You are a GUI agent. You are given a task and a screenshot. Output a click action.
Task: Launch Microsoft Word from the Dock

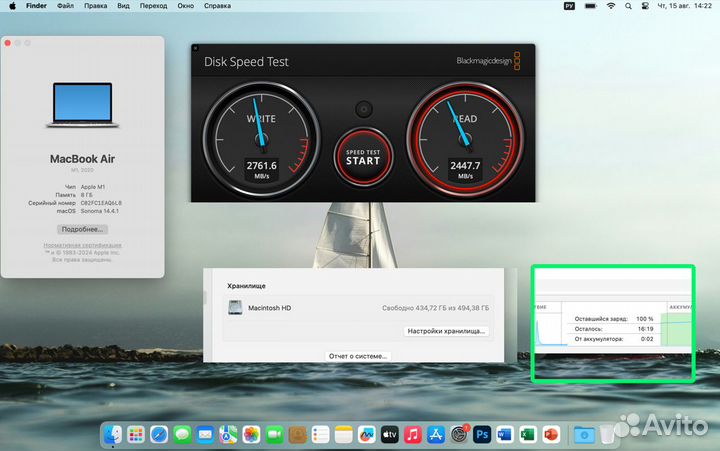pyautogui.click(x=505, y=434)
